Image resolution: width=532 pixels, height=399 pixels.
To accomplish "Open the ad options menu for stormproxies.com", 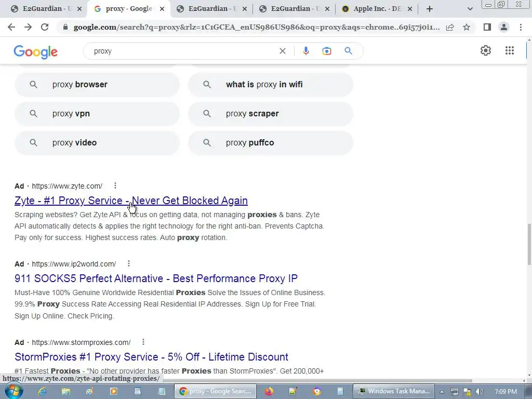I will pyautogui.click(x=143, y=342).
